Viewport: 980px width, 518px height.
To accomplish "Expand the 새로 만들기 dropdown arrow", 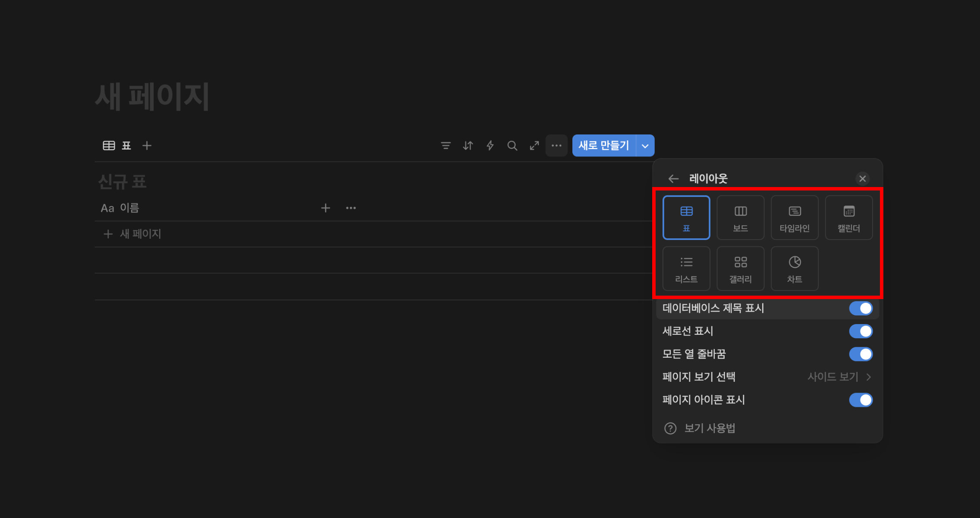I will 645,146.
